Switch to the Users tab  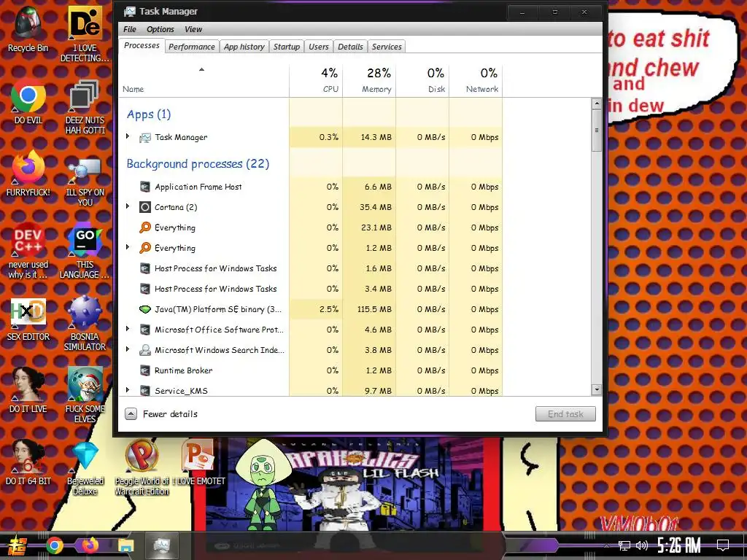(318, 47)
